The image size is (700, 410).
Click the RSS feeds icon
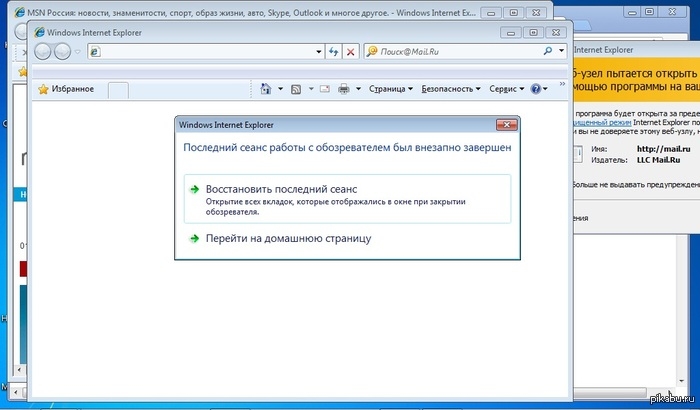click(296, 89)
